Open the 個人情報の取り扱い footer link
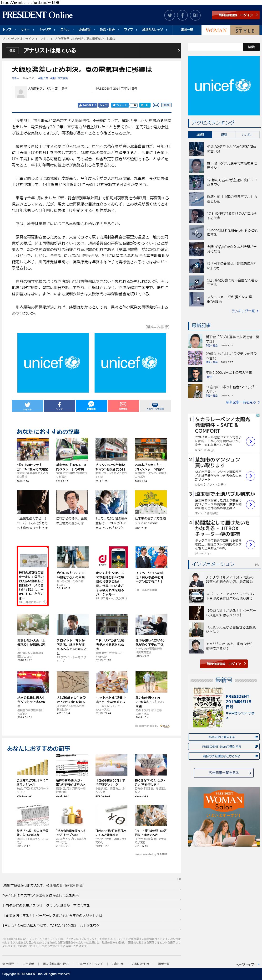 point(56,964)
